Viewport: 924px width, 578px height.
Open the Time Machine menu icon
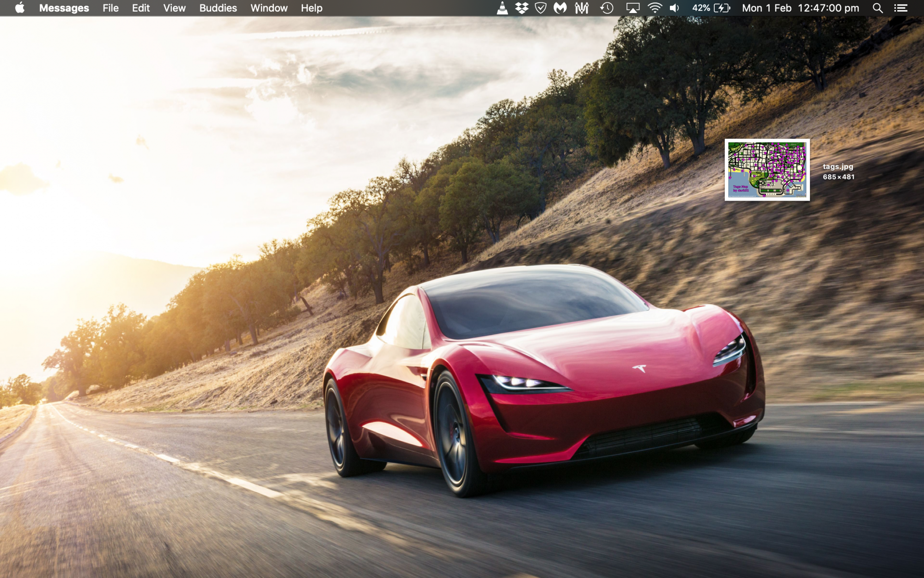click(x=607, y=8)
